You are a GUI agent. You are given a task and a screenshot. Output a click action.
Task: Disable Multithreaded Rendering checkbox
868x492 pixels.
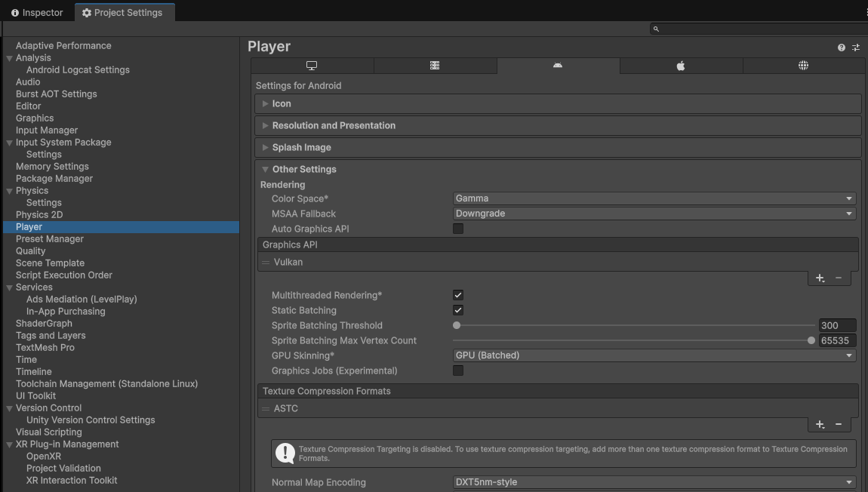pos(458,295)
